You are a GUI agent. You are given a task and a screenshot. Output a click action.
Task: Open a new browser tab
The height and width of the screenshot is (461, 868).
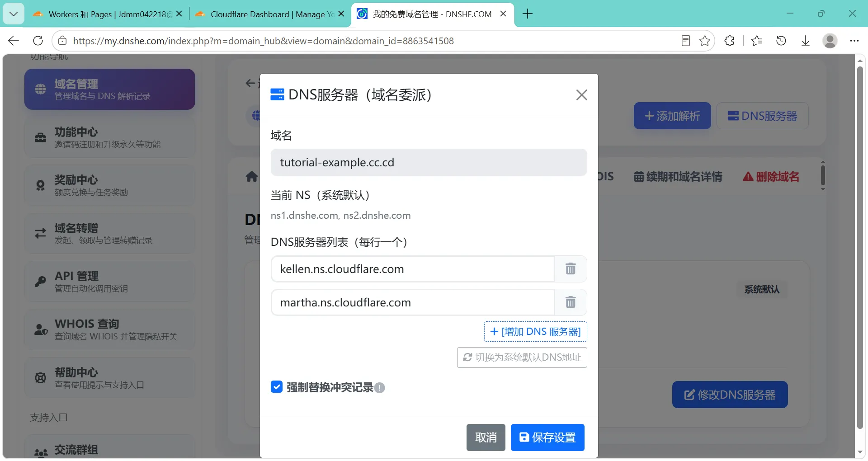click(528, 14)
